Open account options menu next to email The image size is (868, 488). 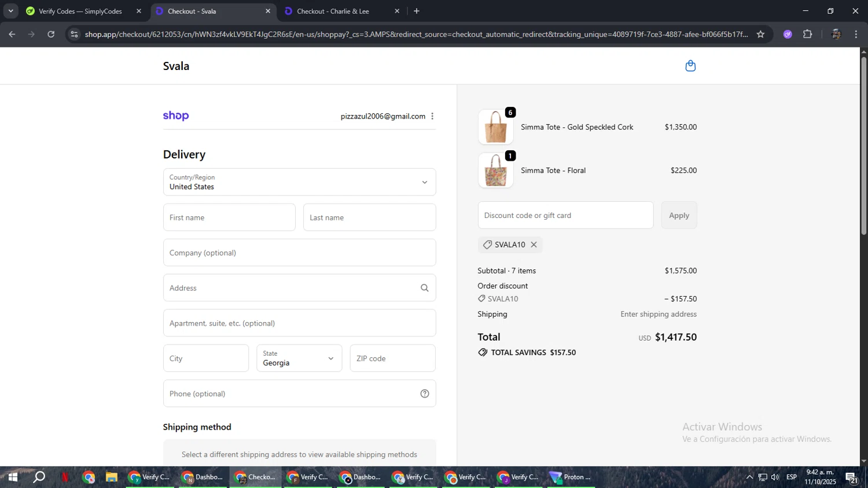(x=432, y=116)
